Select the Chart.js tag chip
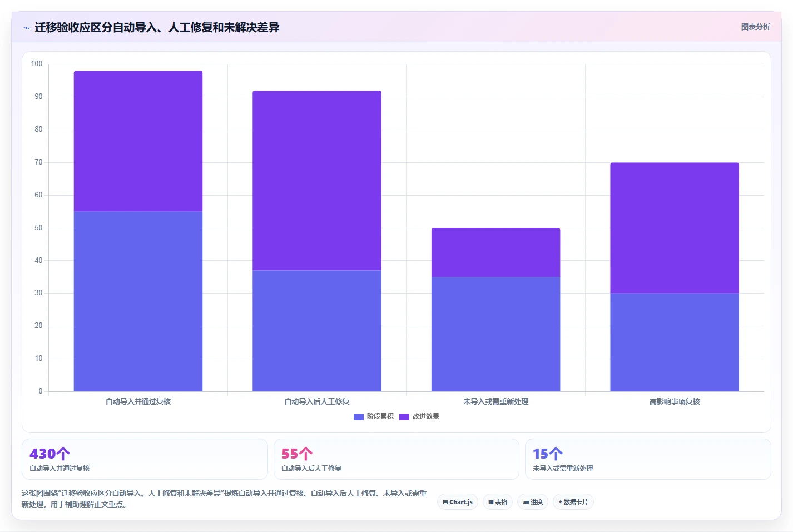Image resolution: width=793 pixels, height=532 pixels. 458,502
